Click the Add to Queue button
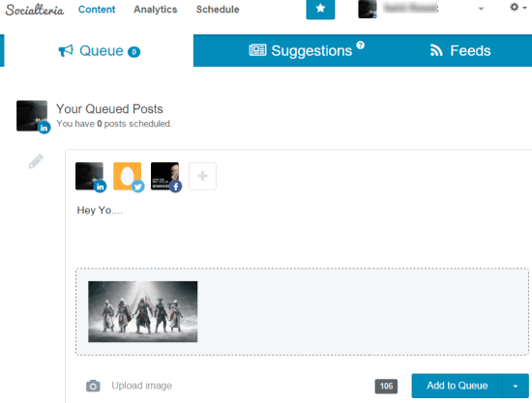Image resolution: width=532 pixels, height=403 pixels. coord(457,386)
